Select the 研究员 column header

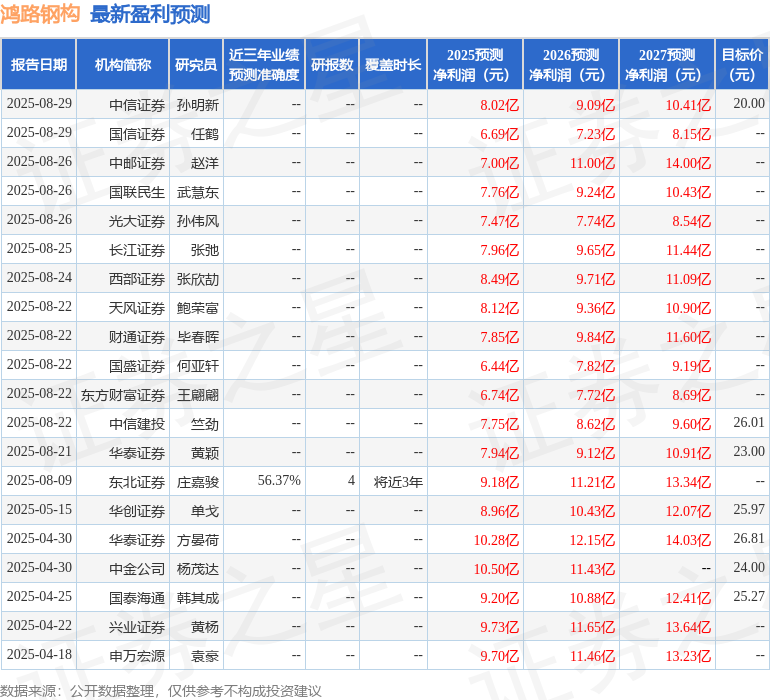pyautogui.click(x=196, y=65)
